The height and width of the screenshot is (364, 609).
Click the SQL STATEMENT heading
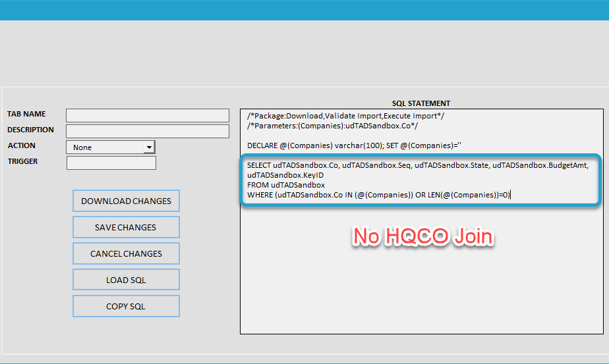click(421, 103)
